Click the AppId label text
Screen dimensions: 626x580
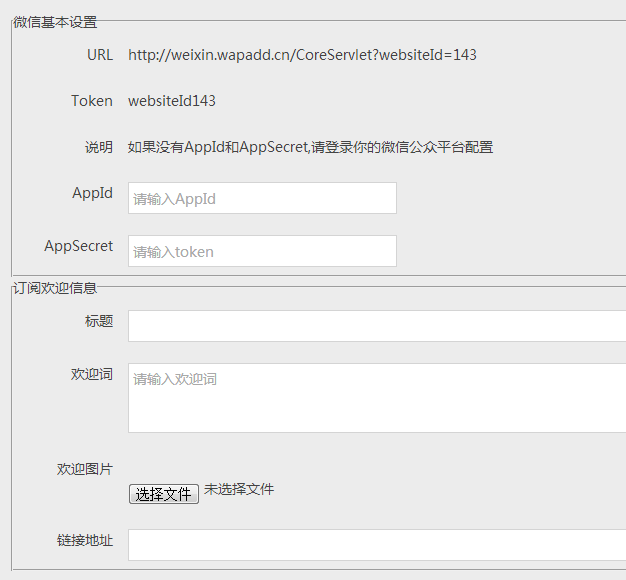tap(92, 193)
